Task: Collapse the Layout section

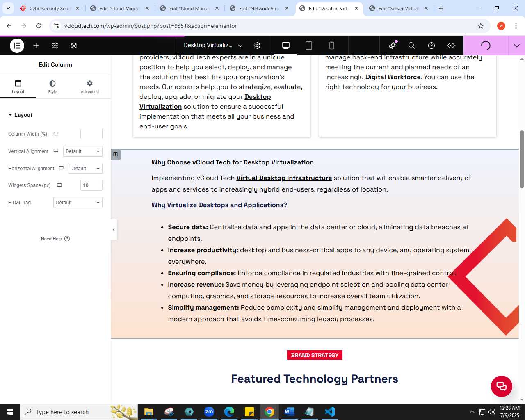Action: (20, 115)
